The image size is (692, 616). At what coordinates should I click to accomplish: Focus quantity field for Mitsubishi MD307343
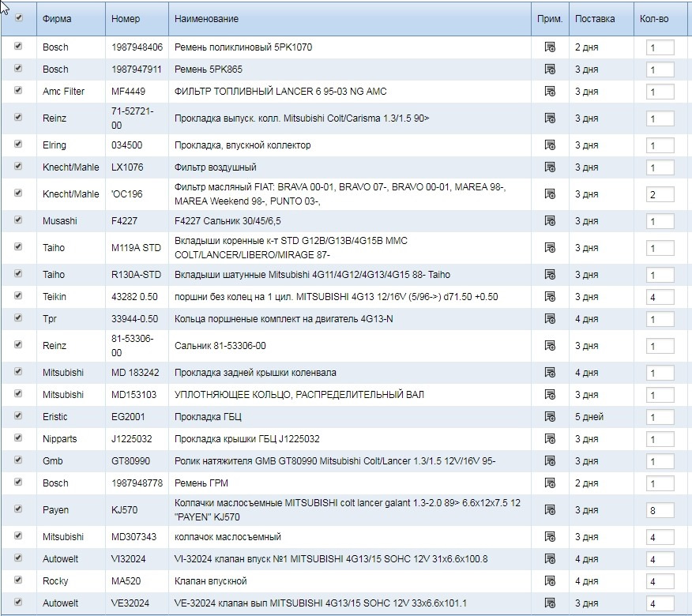(x=660, y=538)
